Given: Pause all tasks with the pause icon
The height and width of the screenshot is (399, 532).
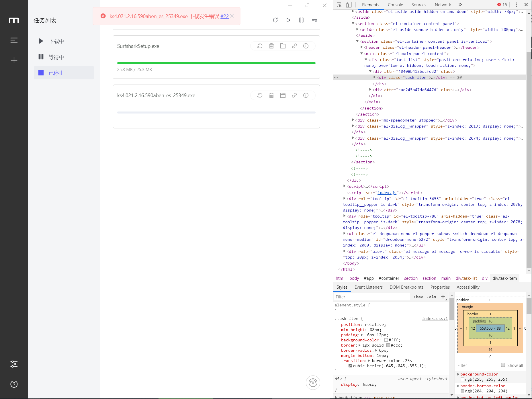Looking at the screenshot, I should [x=301, y=20].
